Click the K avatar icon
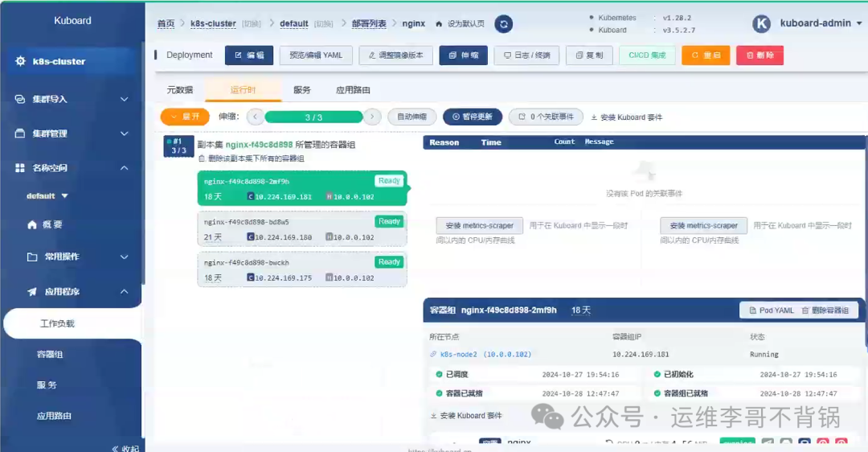 [x=762, y=24]
